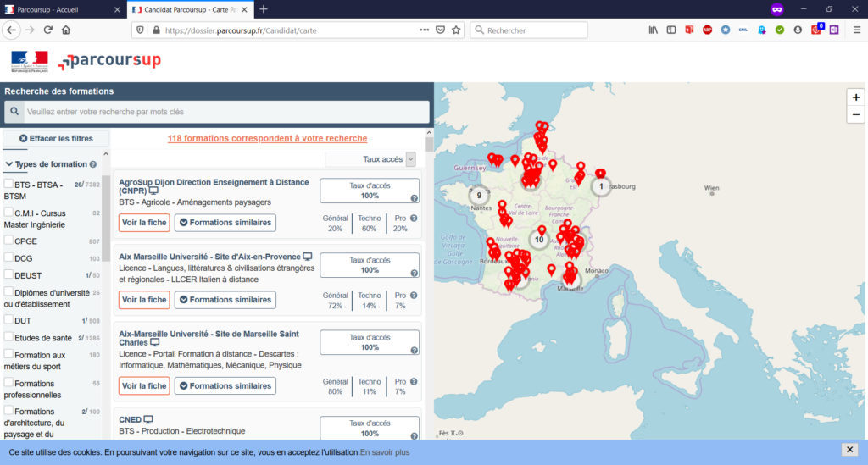This screenshot has width=868, height=465.
Task: Open the cluster marker labeled 1 near Strasbourg
Action: (x=601, y=186)
